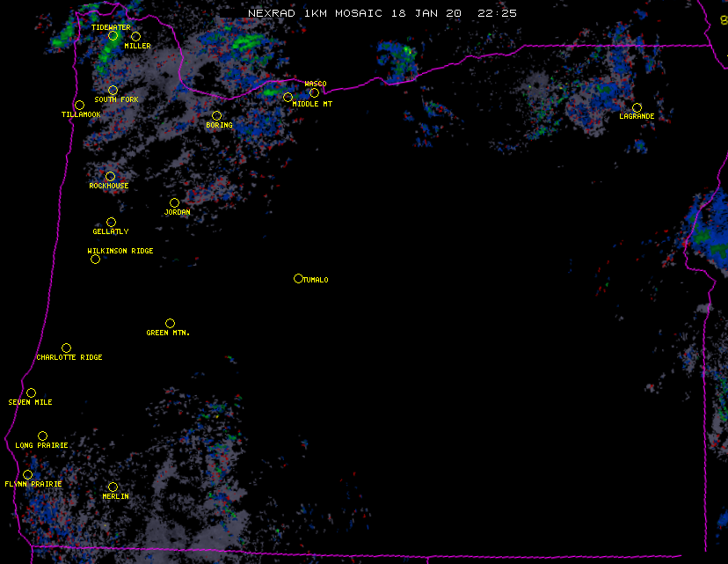Select the Seven Mile station circle
Screen dimensions: 728x564
point(31,393)
